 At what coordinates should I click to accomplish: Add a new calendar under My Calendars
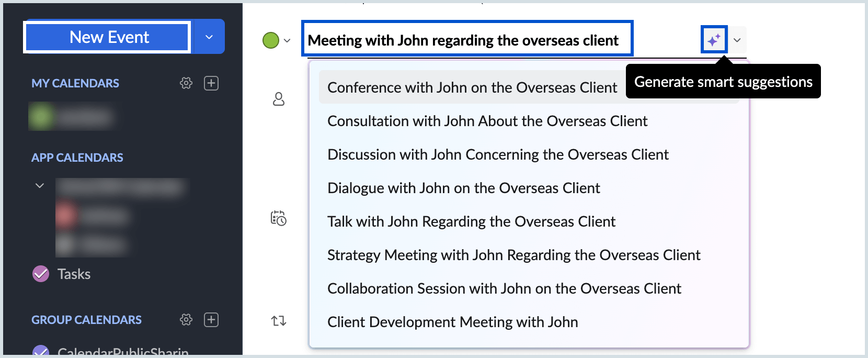coord(211,83)
